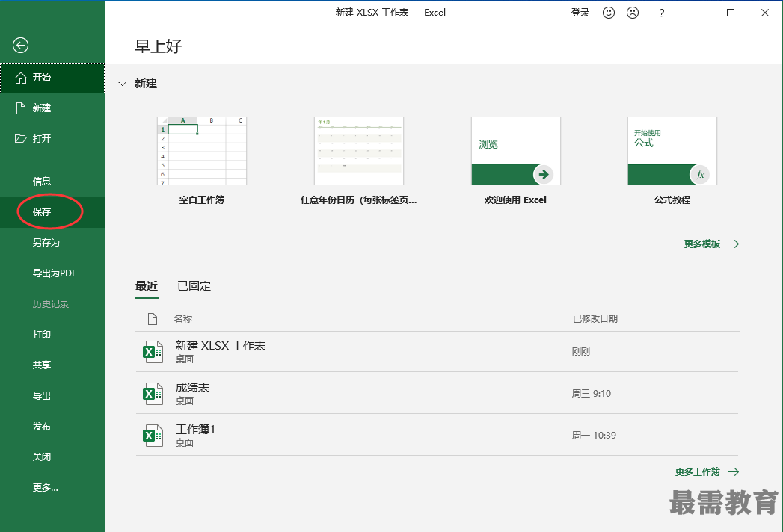Click 保存 to save the workbook
The width and height of the screenshot is (783, 532).
[52, 212]
